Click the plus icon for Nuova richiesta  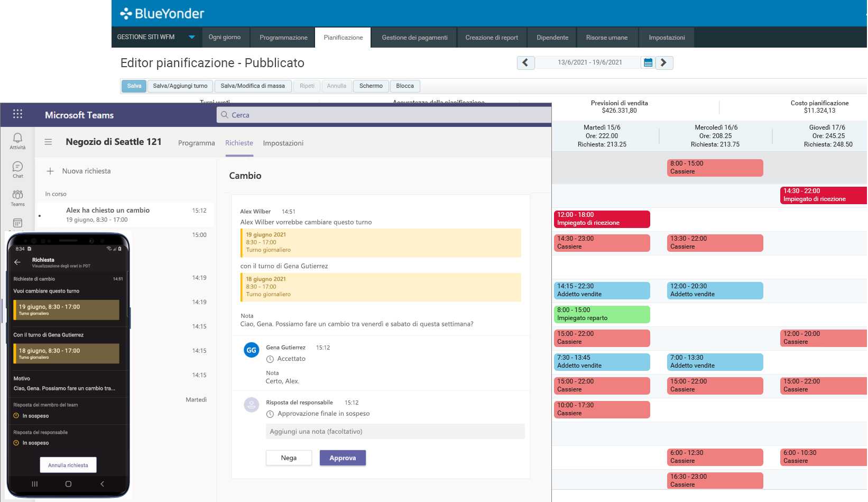tap(50, 171)
